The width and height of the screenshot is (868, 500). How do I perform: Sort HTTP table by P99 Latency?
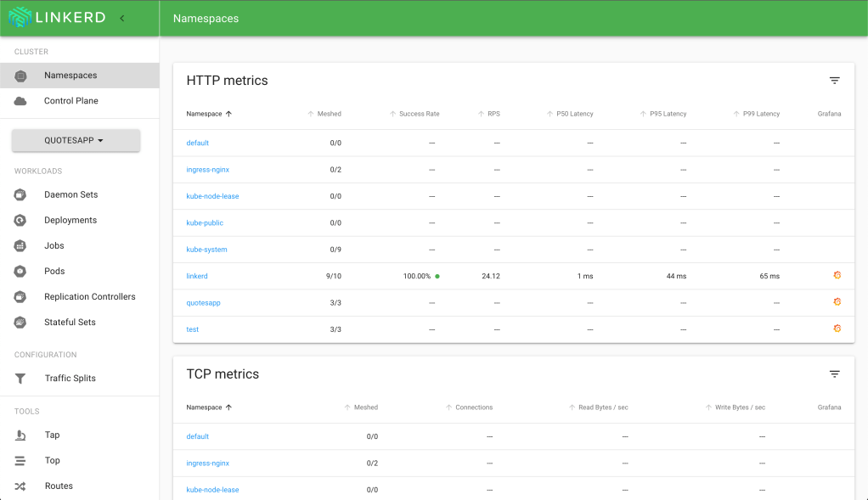tap(759, 114)
